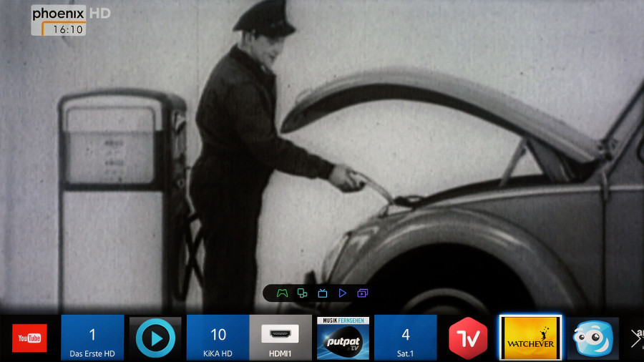The width and height of the screenshot is (644, 362).
Task: Open the red TV hexagon app
Action: [468, 338]
